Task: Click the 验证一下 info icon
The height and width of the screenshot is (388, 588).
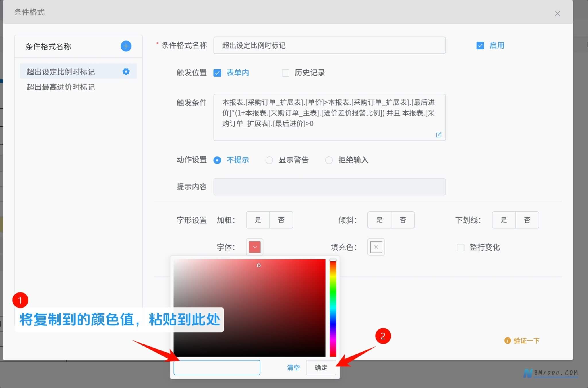Action: [507, 340]
